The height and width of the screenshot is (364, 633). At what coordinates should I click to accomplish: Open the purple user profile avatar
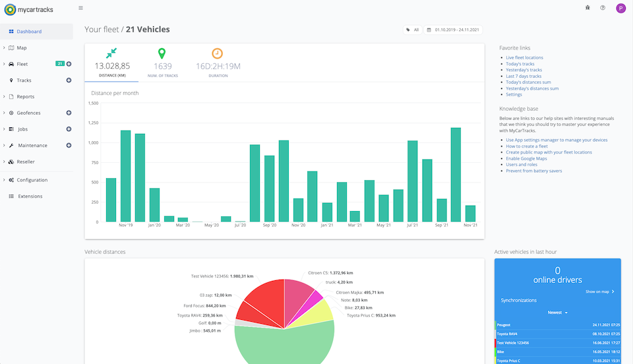(x=620, y=8)
